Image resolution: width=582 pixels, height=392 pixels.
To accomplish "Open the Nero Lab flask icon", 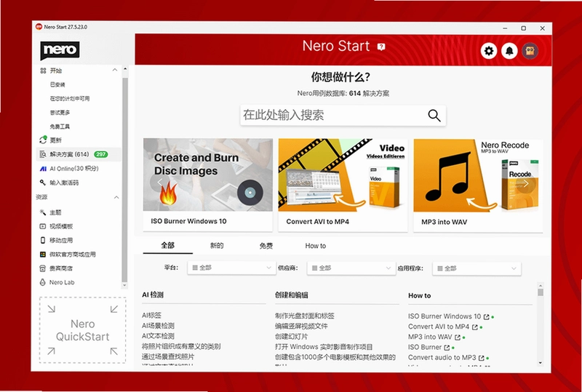I will tap(43, 282).
